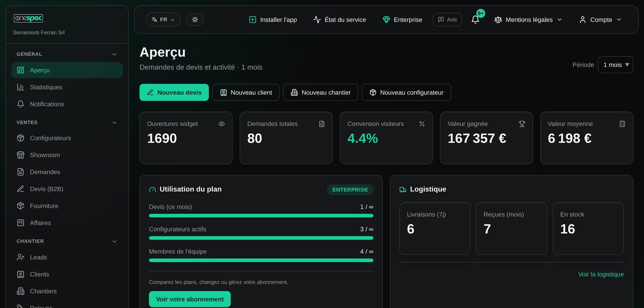
Task: Open the notifications bell icon
Action: [475, 20]
